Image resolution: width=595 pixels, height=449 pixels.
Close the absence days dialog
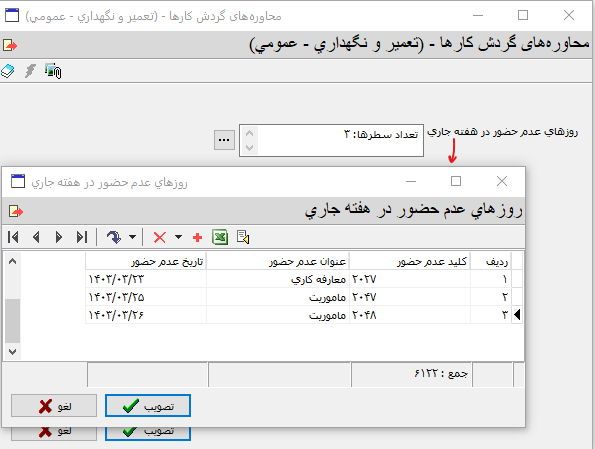tap(502, 181)
